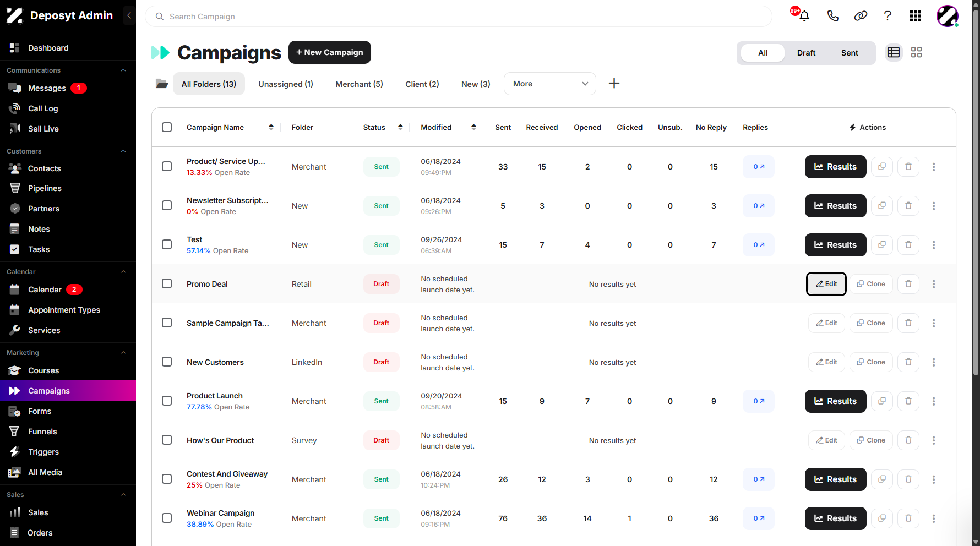Open the Merchant (5) folder tab
Viewport: 980px width, 546px height.
359,84
